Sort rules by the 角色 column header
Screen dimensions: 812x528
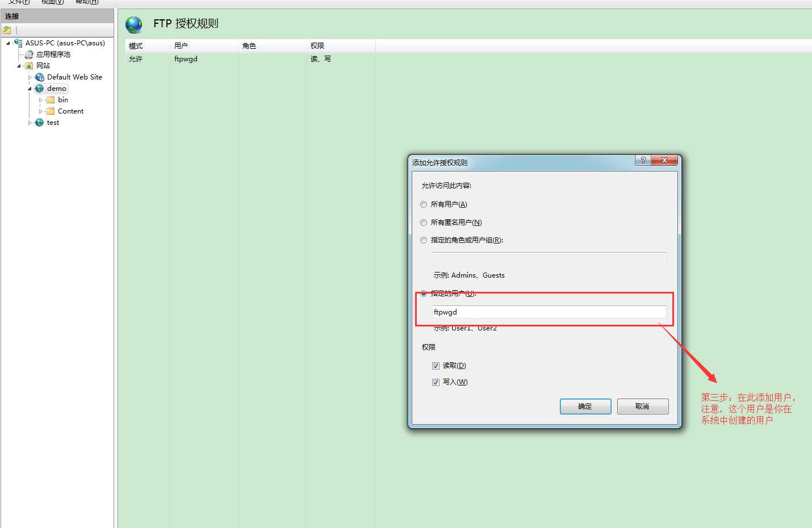point(273,46)
